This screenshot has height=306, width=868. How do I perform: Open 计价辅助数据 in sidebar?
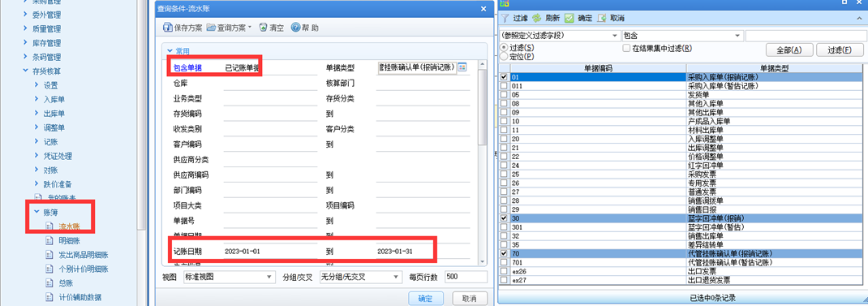pos(79,298)
